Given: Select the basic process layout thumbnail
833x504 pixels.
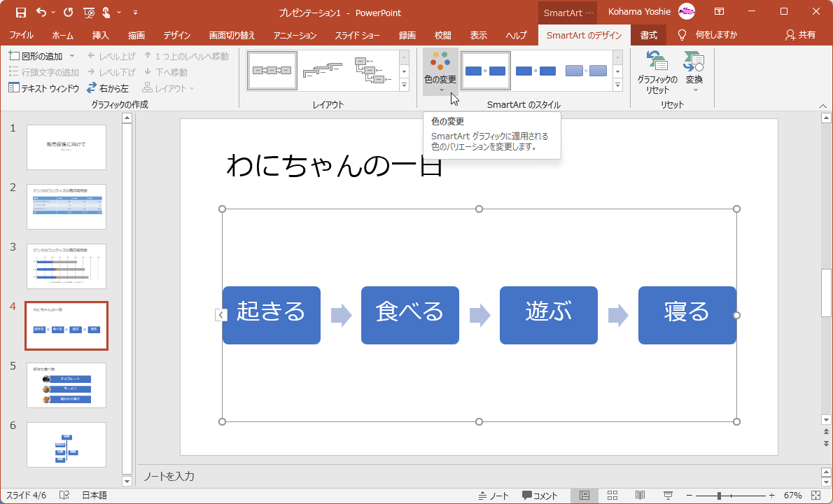Looking at the screenshot, I should pyautogui.click(x=272, y=71).
